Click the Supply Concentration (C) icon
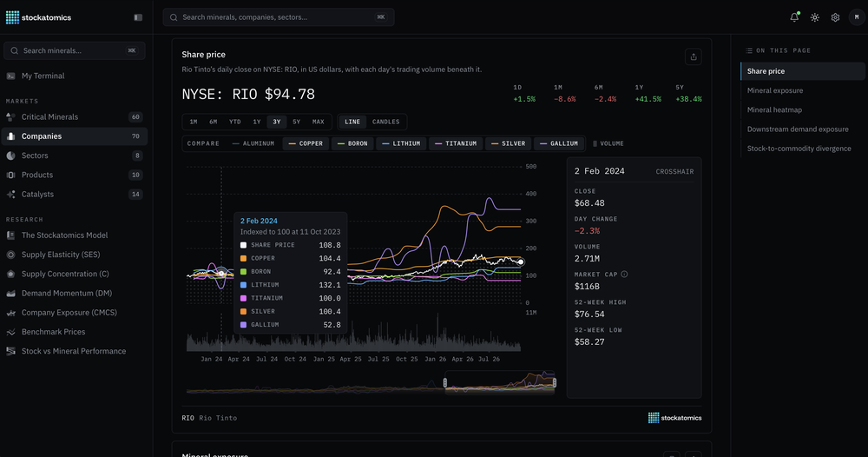Viewport: 868px width, 457px height. pyautogui.click(x=10, y=275)
